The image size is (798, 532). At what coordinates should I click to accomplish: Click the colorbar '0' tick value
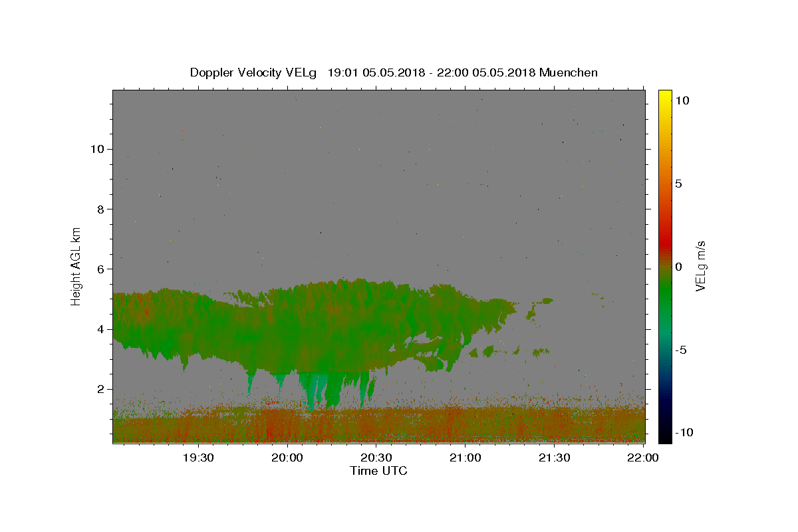click(x=679, y=267)
